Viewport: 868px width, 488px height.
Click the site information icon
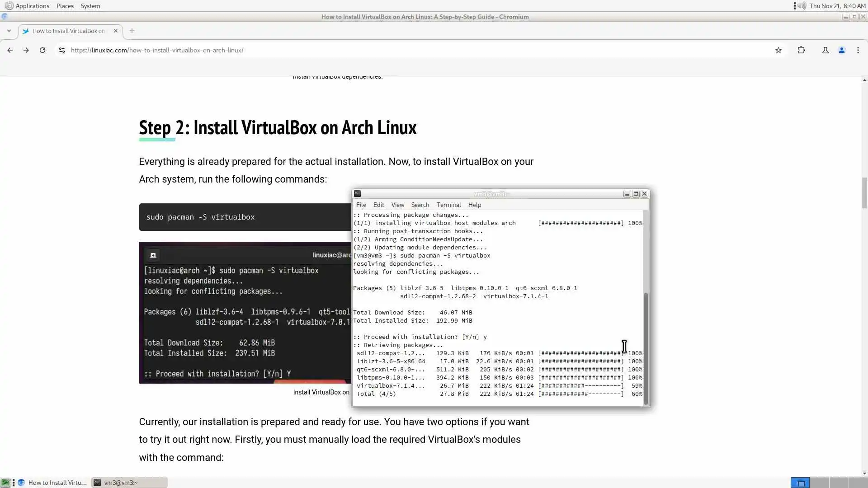pyautogui.click(x=62, y=50)
